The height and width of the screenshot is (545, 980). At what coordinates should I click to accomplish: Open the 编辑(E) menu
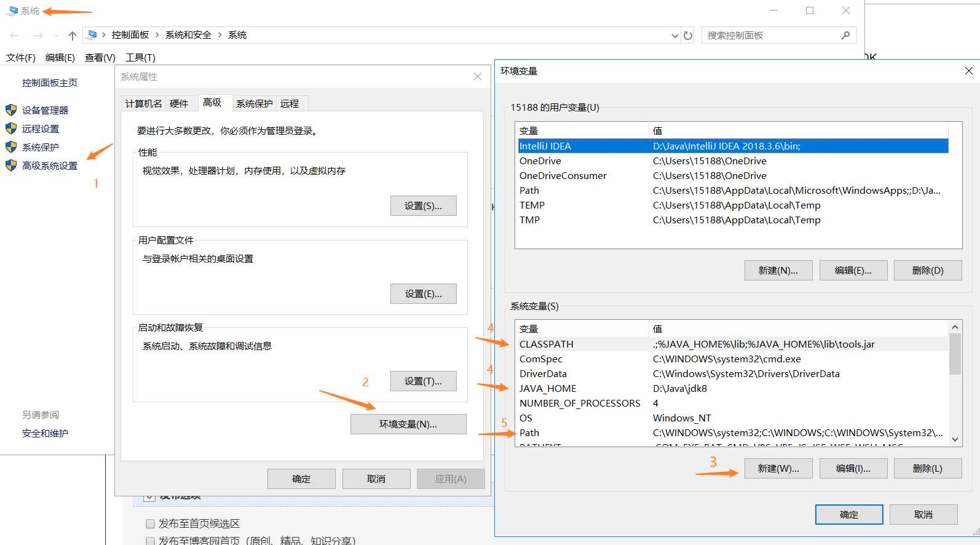(x=60, y=57)
